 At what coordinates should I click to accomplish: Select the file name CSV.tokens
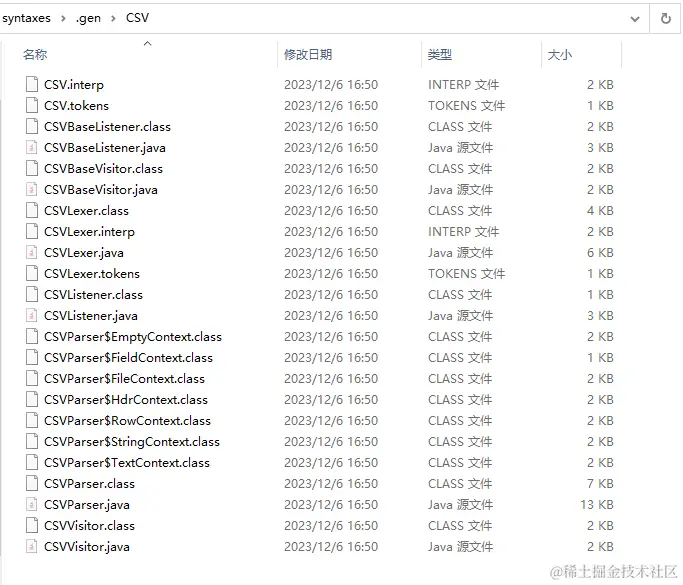76,105
